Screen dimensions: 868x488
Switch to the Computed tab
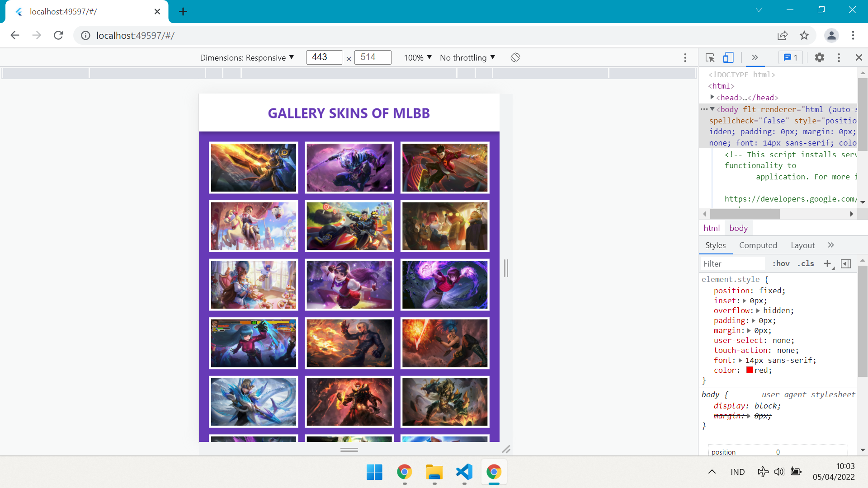coord(758,245)
